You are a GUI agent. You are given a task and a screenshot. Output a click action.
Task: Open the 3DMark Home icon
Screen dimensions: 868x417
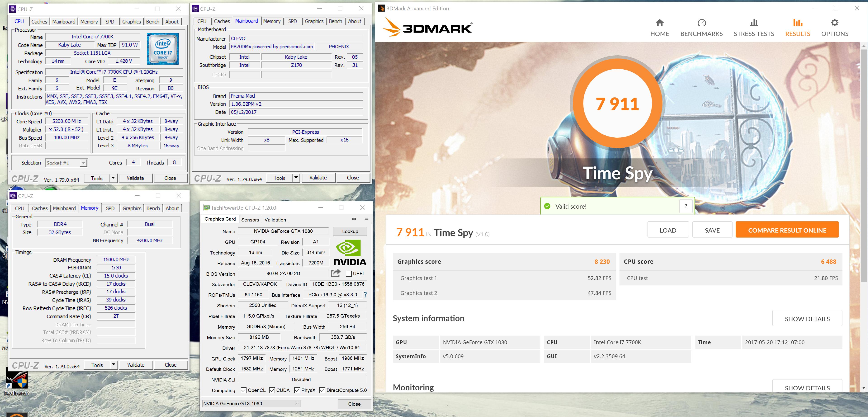[x=659, y=23]
